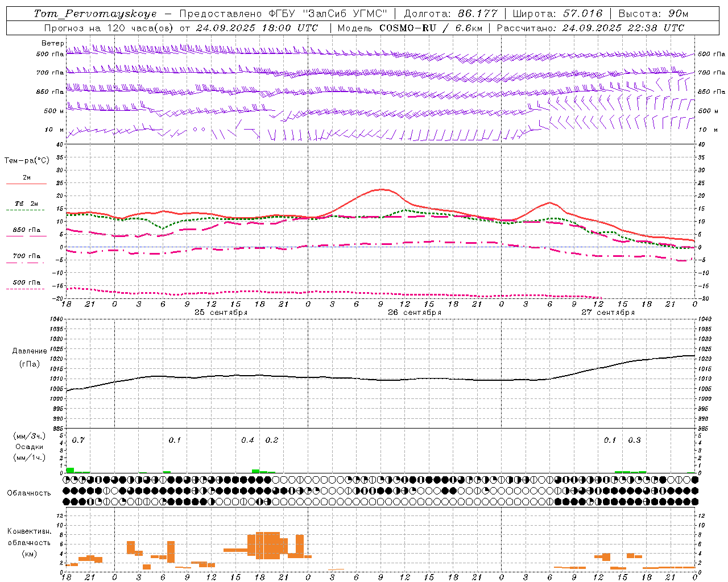Click the 'Ветер' wind panel label

[52, 43]
